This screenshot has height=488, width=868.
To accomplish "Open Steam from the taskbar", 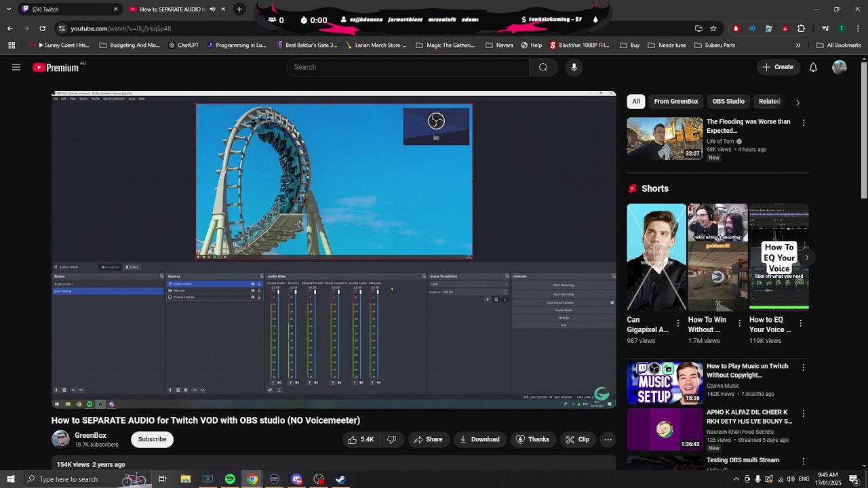I will click(x=340, y=479).
